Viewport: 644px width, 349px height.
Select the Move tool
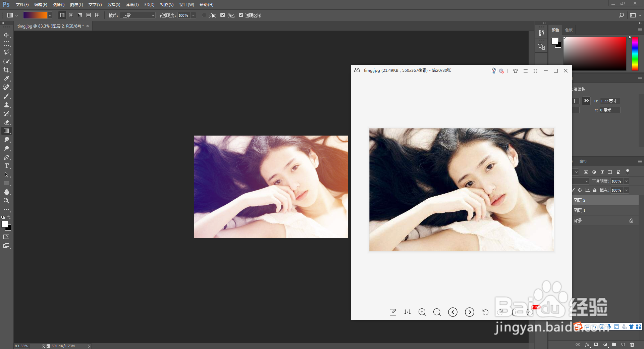point(6,35)
